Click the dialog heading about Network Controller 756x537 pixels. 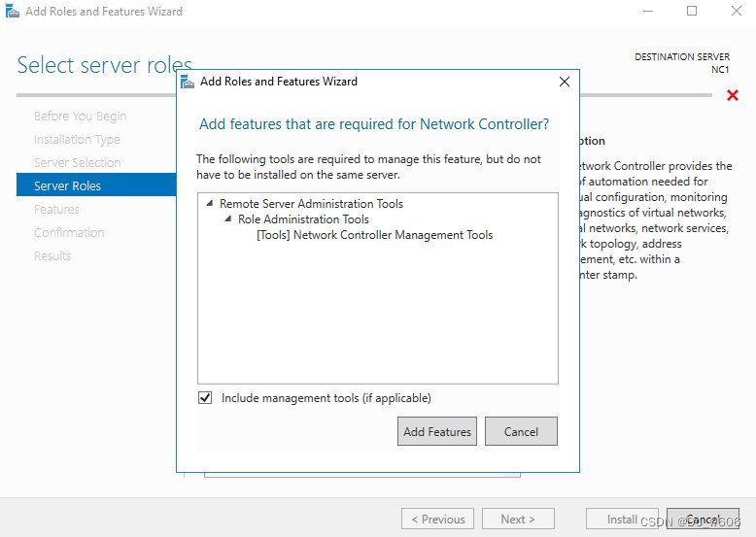(374, 123)
